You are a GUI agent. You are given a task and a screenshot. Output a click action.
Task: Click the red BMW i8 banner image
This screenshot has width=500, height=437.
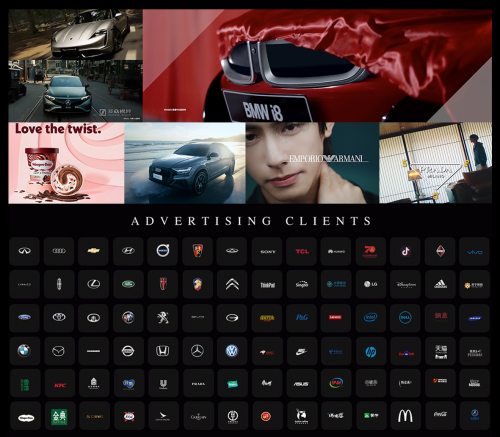pos(317,65)
